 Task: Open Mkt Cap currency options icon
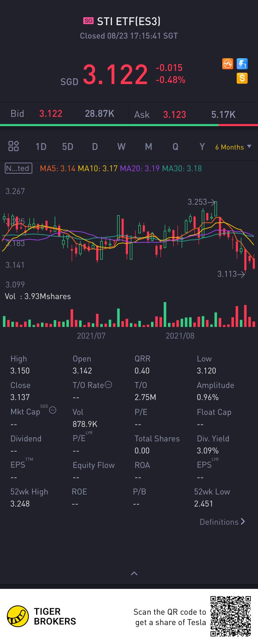53,410
